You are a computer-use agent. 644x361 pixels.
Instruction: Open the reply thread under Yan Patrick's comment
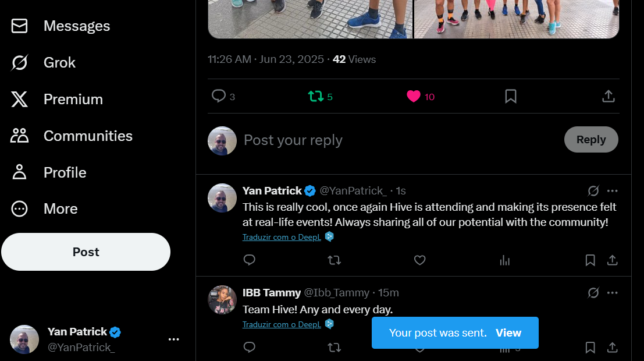(250, 260)
